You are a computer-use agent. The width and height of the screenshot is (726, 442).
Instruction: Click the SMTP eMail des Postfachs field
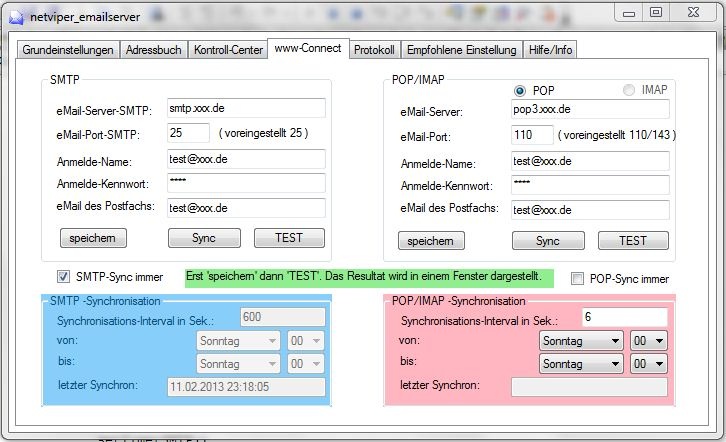pyautogui.click(x=246, y=208)
